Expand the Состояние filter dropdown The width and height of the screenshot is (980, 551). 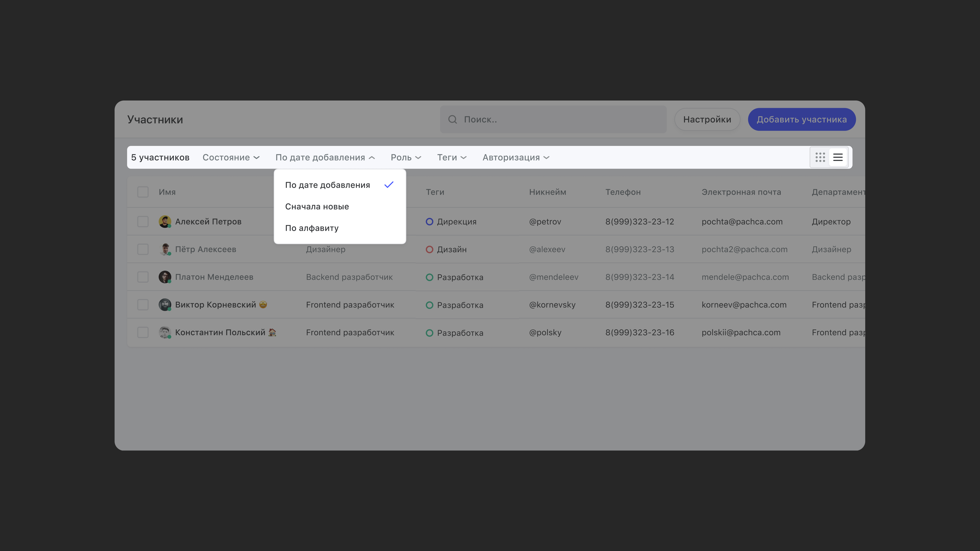230,157
